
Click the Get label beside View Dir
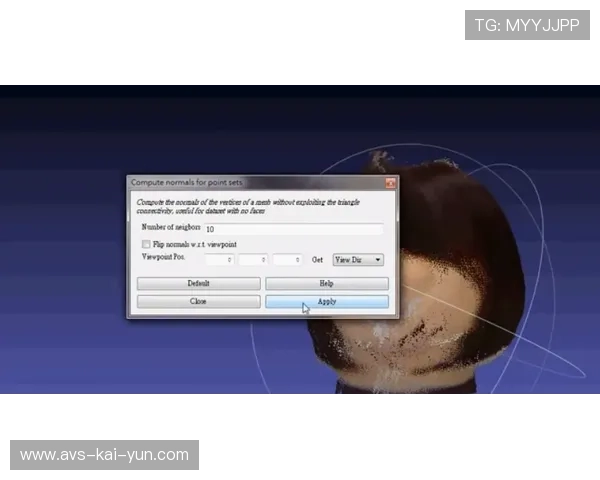(x=317, y=260)
